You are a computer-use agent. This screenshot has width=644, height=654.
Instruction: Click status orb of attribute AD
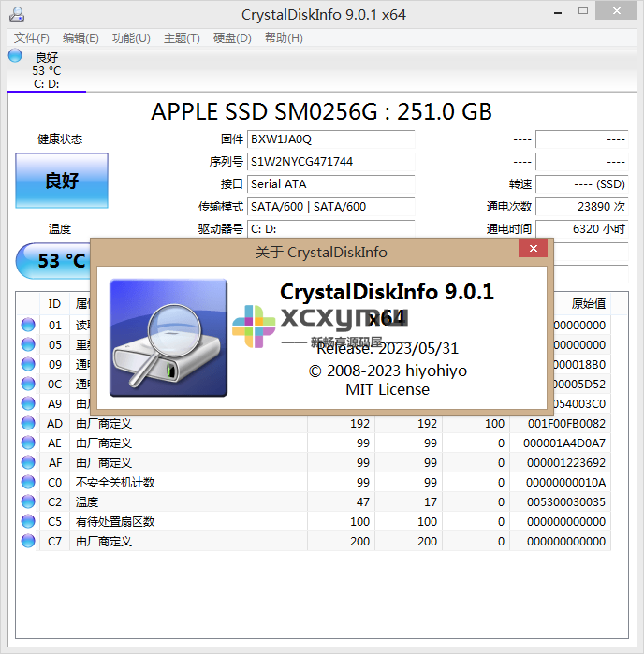coord(28,423)
